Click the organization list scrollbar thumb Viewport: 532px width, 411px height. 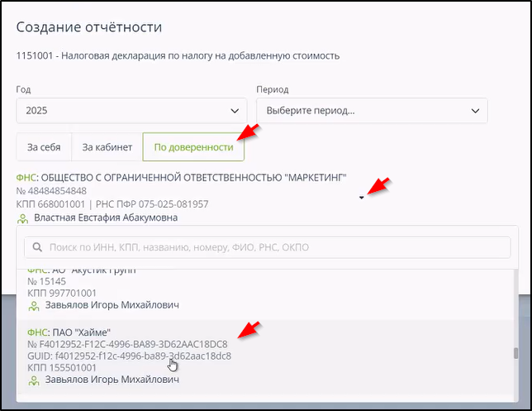click(515, 353)
